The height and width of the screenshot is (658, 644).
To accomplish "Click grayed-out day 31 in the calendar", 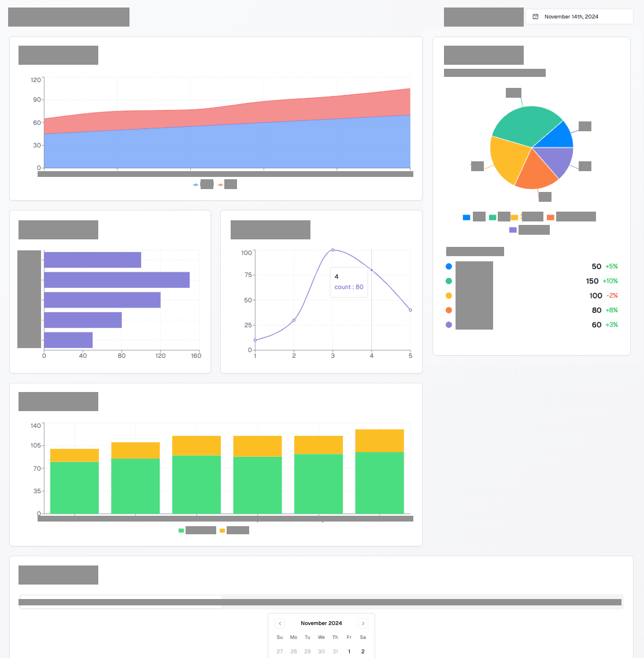I will click(x=335, y=651).
